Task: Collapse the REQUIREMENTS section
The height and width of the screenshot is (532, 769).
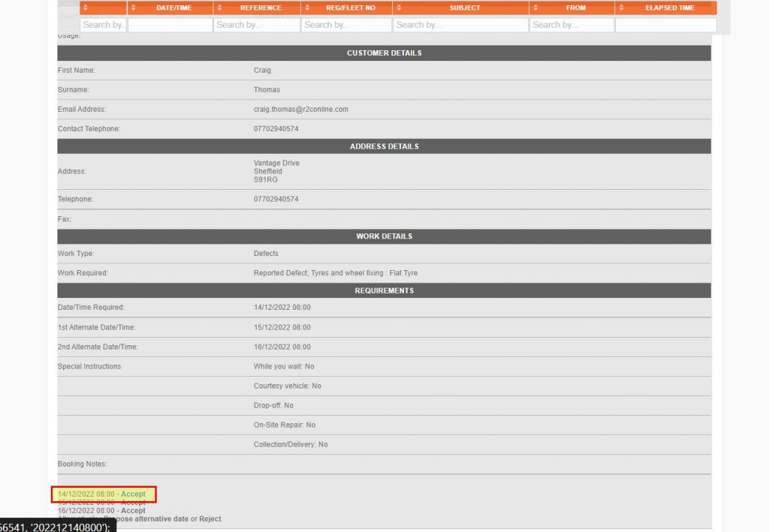Action: click(384, 290)
